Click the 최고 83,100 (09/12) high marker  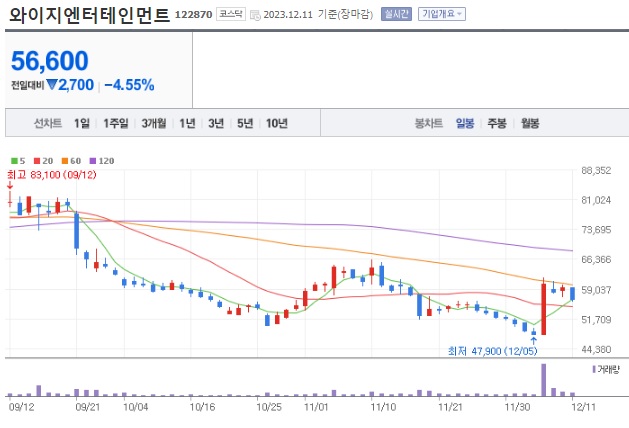pos(52,174)
